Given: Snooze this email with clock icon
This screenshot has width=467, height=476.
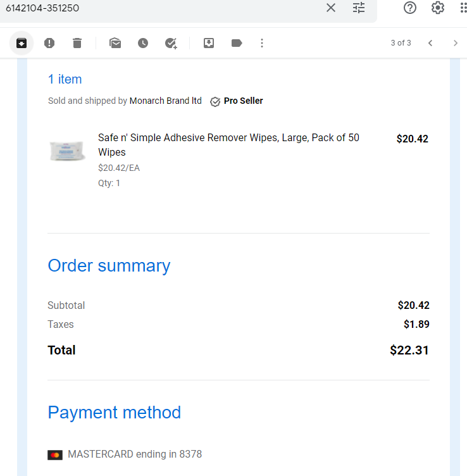Looking at the screenshot, I should pos(143,43).
